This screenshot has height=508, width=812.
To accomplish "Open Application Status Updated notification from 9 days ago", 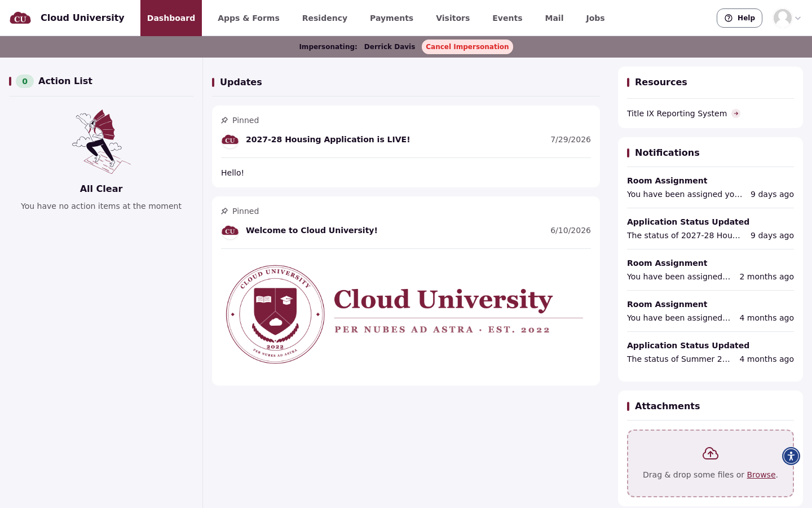I will (x=710, y=229).
